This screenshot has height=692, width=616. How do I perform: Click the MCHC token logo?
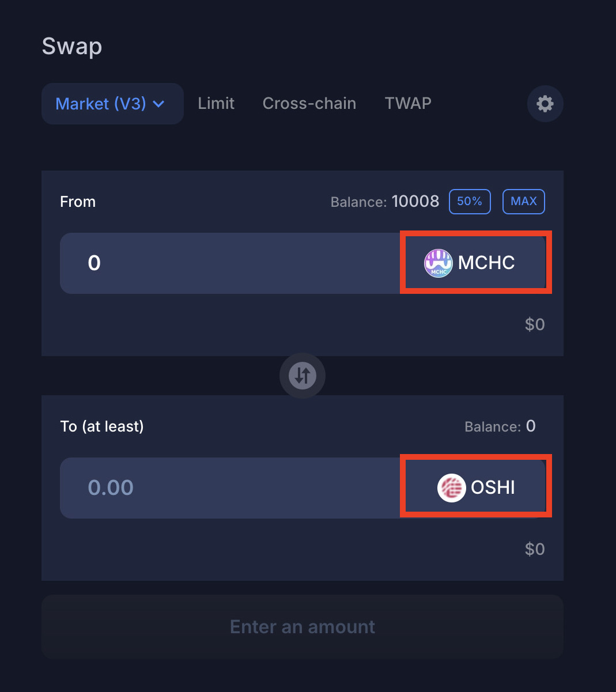[x=438, y=262]
